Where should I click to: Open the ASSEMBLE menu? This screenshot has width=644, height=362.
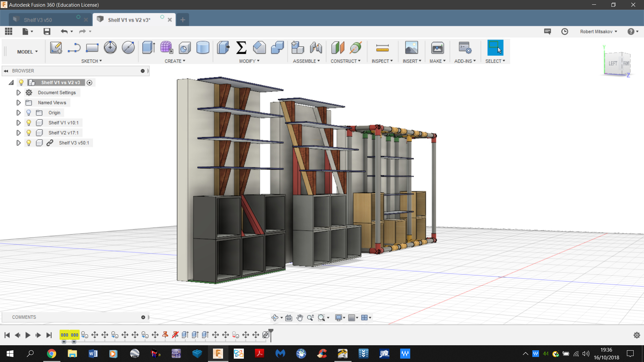pos(306,61)
